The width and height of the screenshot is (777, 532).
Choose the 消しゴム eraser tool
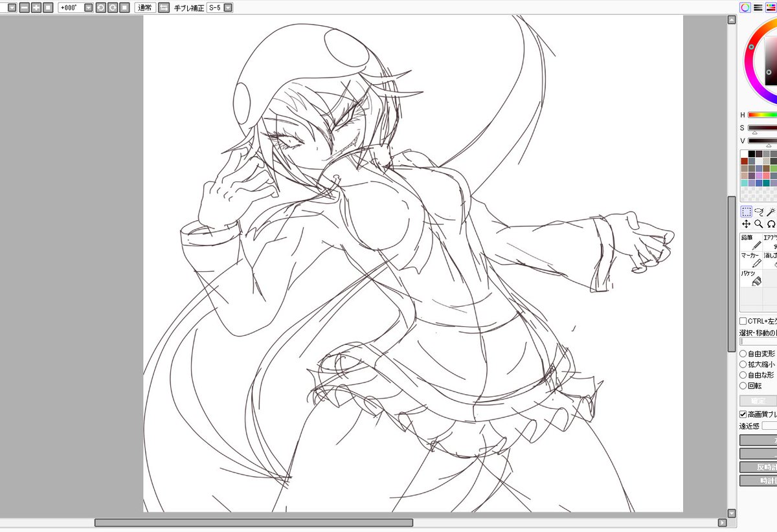pyautogui.click(x=770, y=260)
